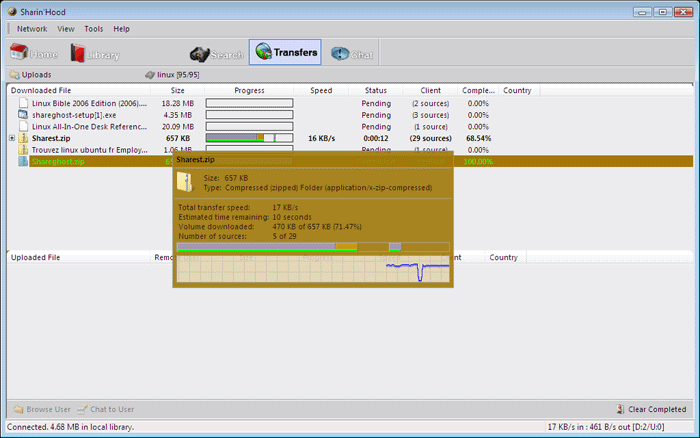Screen dimensions: 700x438
Task: Select Linux Bible 2006 Edition download
Action: pyautogui.click(x=90, y=103)
